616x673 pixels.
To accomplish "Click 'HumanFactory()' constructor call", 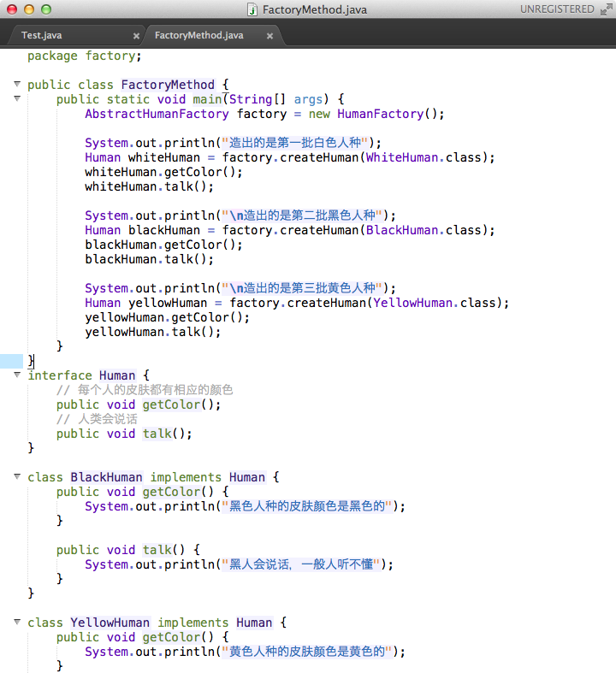I will tap(388, 114).
